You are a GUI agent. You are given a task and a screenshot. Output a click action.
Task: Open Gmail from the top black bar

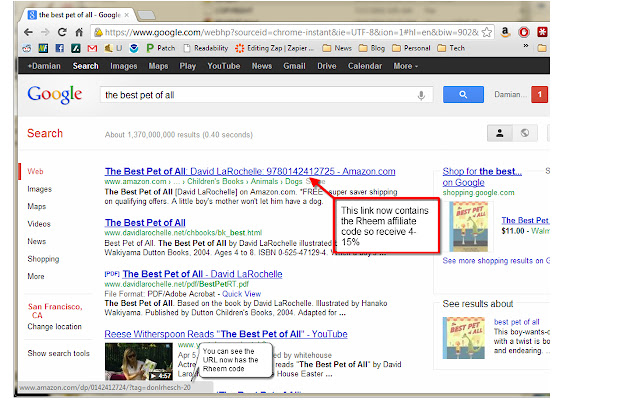[x=294, y=66]
